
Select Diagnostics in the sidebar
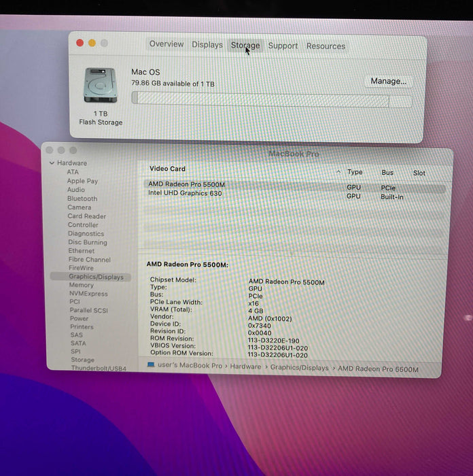[x=86, y=234]
